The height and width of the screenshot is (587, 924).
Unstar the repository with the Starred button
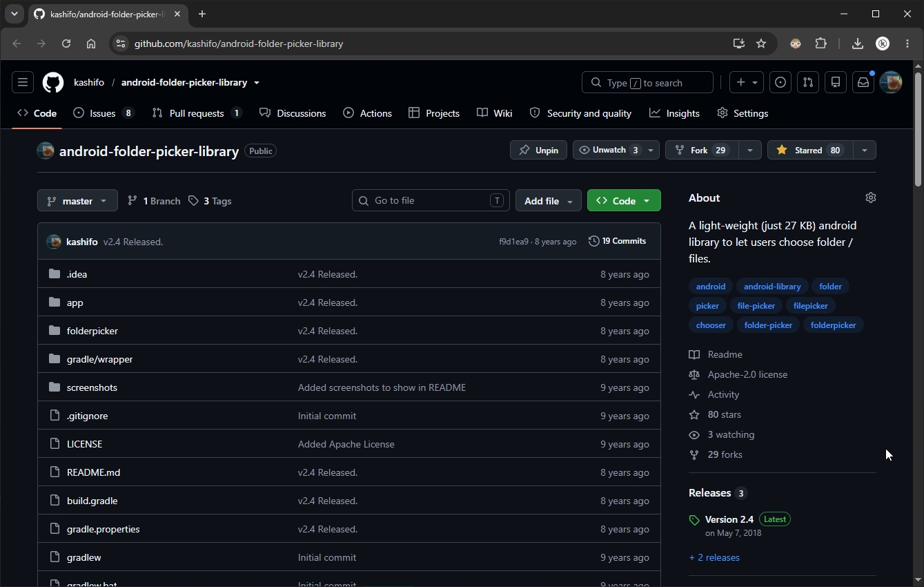[x=809, y=150]
